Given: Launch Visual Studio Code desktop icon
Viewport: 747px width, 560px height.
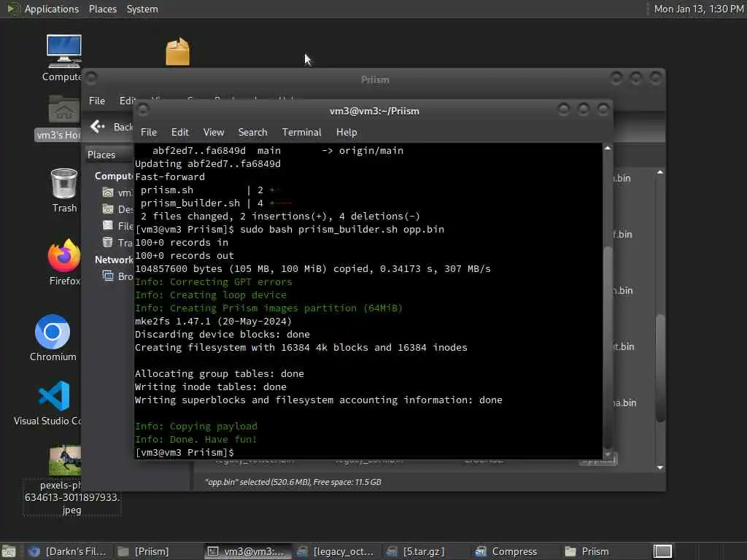Looking at the screenshot, I should (54, 396).
